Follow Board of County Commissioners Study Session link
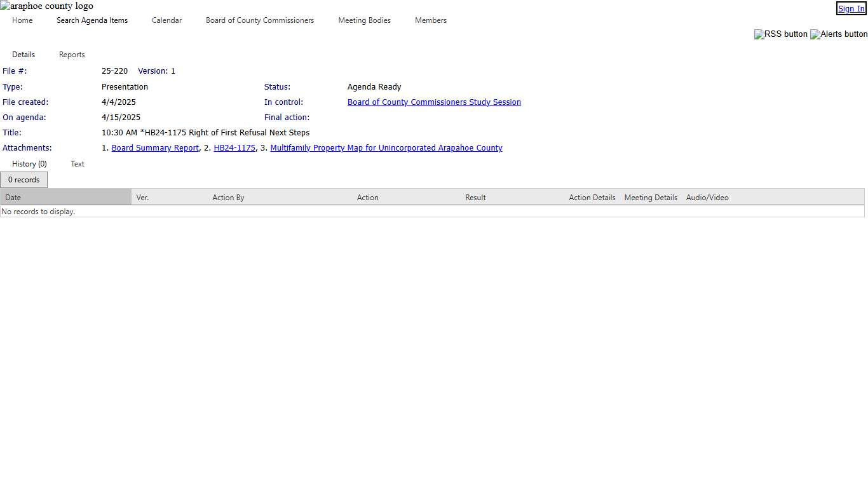Viewport: 868px width, 488px height. (434, 102)
